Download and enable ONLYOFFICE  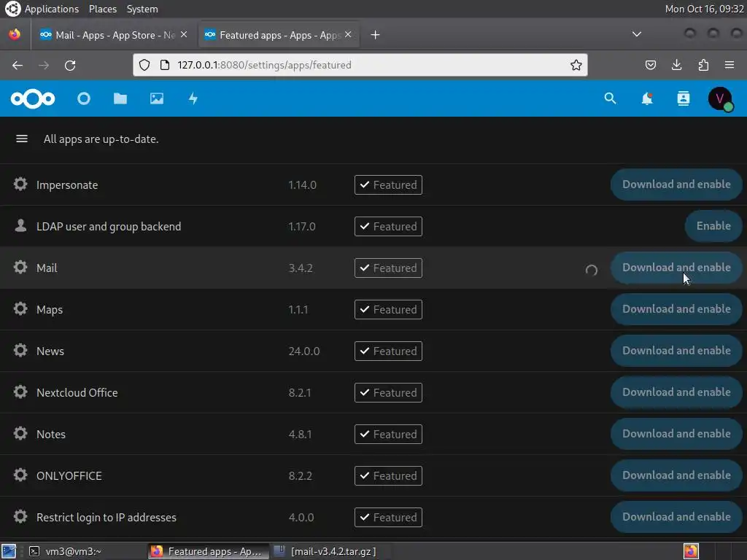tap(676, 475)
